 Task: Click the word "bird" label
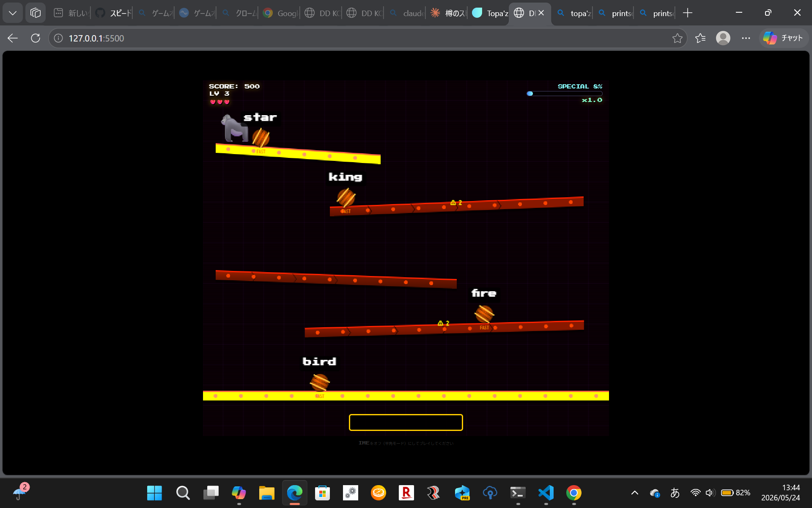tap(319, 362)
